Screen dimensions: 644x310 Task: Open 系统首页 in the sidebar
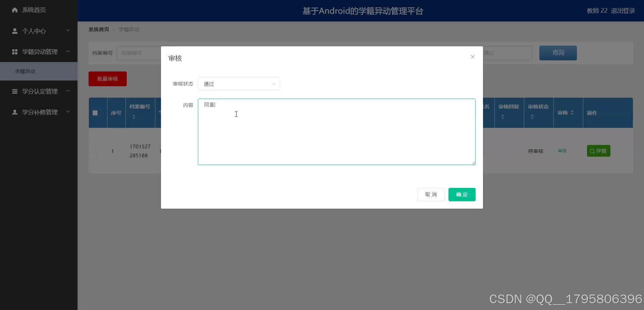pyautogui.click(x=39, y=10)
